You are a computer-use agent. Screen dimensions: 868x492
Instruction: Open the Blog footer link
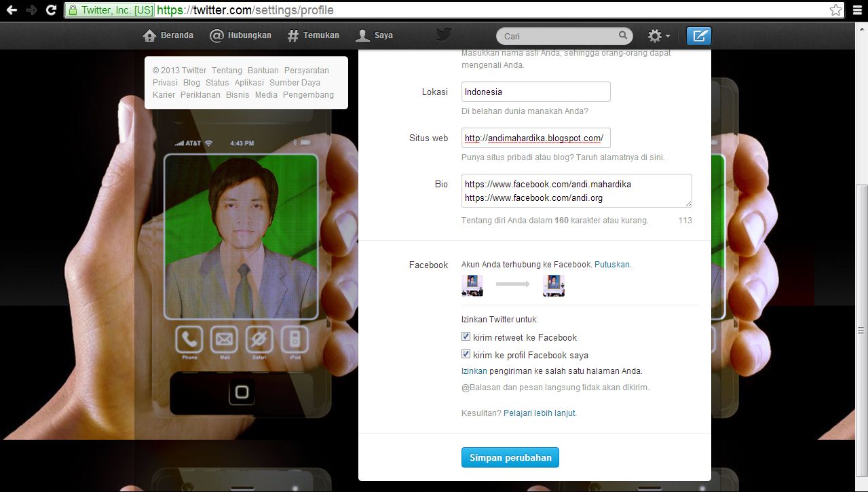[191, 83]
